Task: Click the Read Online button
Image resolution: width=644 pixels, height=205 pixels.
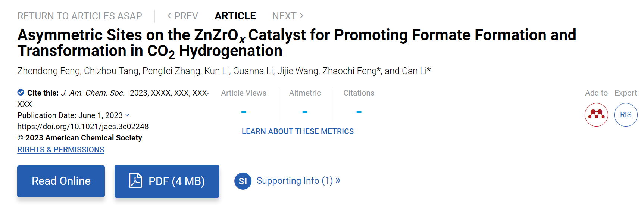Action: coord(61,181)
